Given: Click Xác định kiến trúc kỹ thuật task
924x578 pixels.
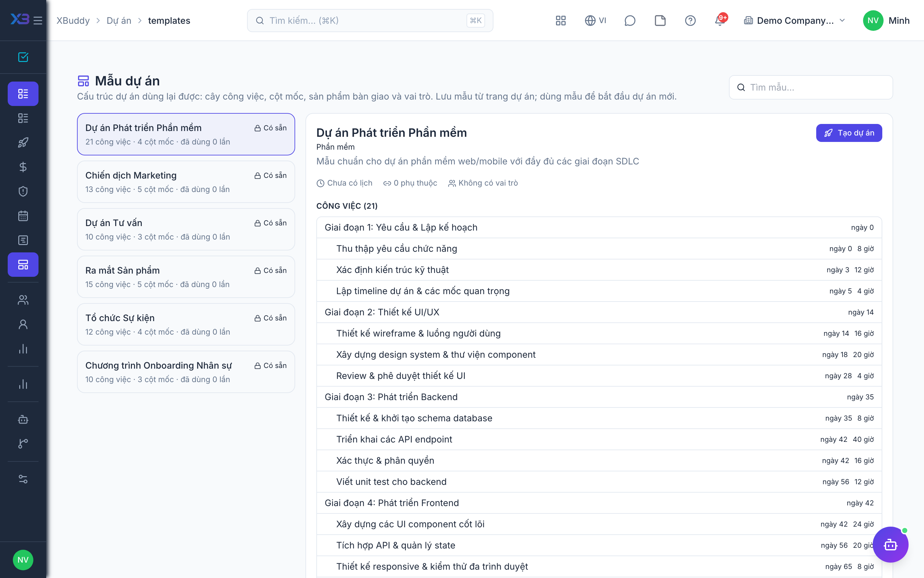Looking at the screenshot, I should [599, 270].
